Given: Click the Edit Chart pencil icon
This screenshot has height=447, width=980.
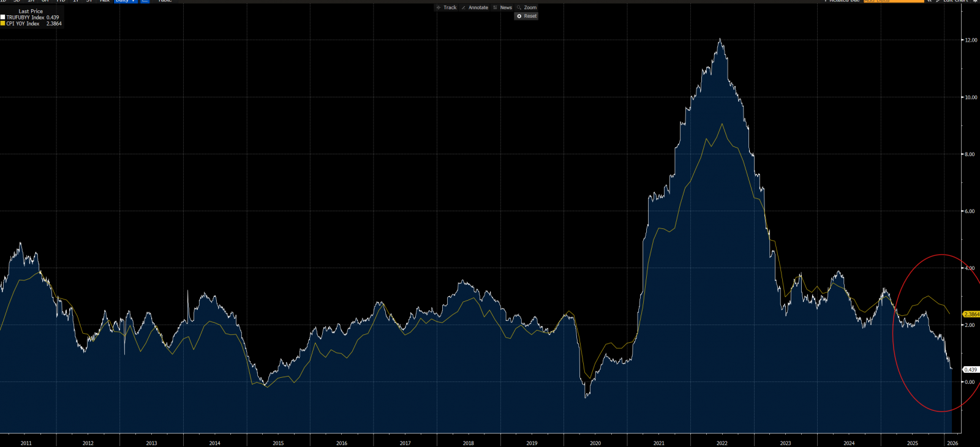Looking at the screenshot, I should pos(938,1).
